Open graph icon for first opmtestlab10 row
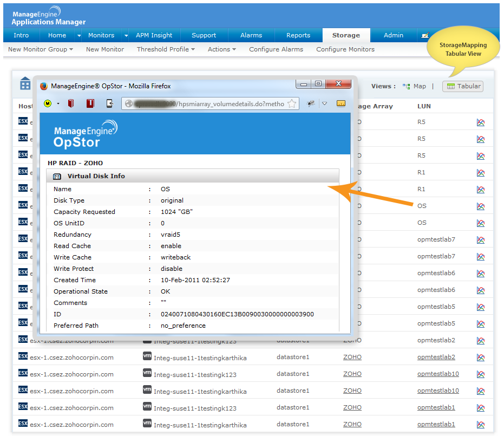This screenshot has height=442, width=504. [x=481, y=374]
